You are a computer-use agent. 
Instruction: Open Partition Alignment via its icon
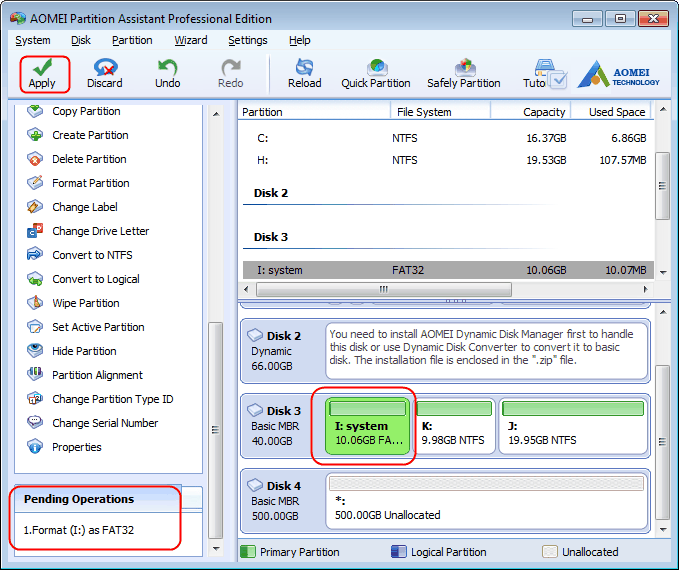35,374
